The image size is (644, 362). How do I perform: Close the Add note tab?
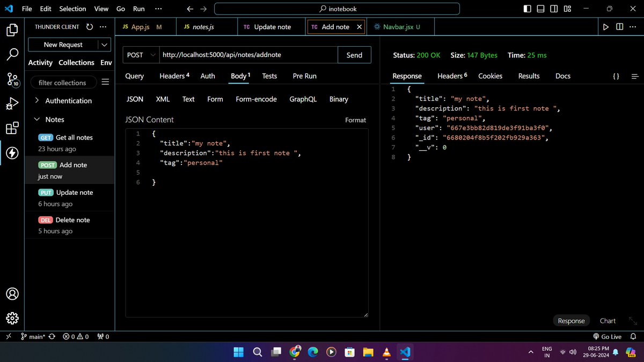[x=359, y=27]
